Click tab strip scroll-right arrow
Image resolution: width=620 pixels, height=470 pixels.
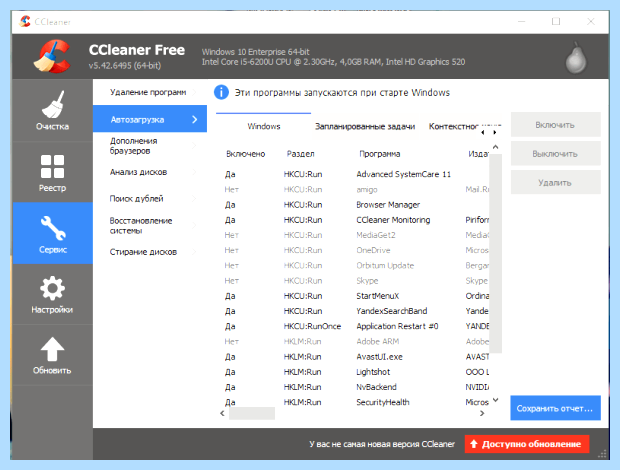pos(495,132)
